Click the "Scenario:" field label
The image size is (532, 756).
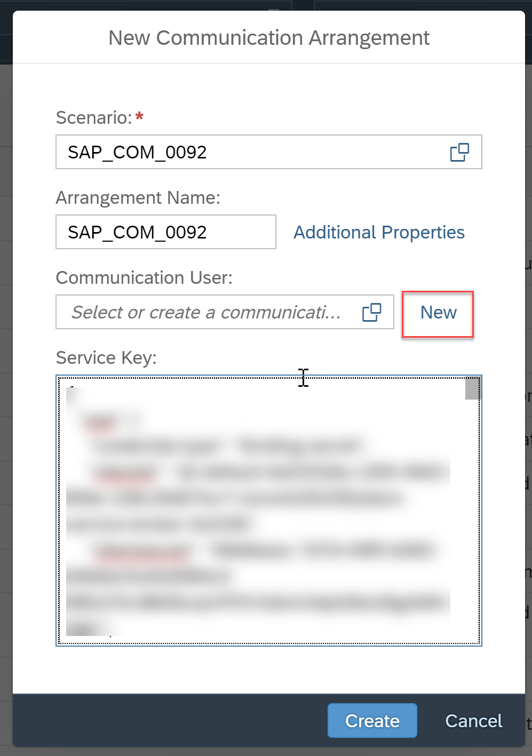pyautogui.click(x=94, y=117)
